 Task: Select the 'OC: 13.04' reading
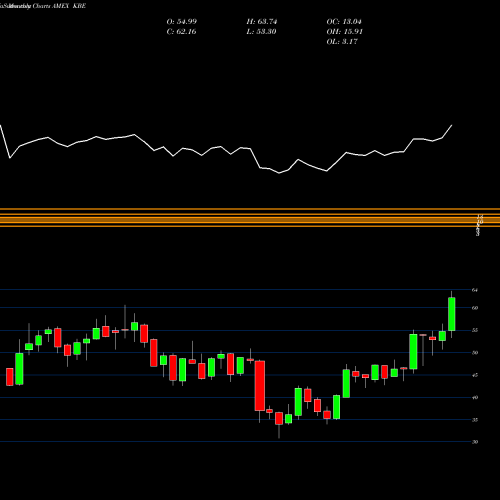coord(344,22)
